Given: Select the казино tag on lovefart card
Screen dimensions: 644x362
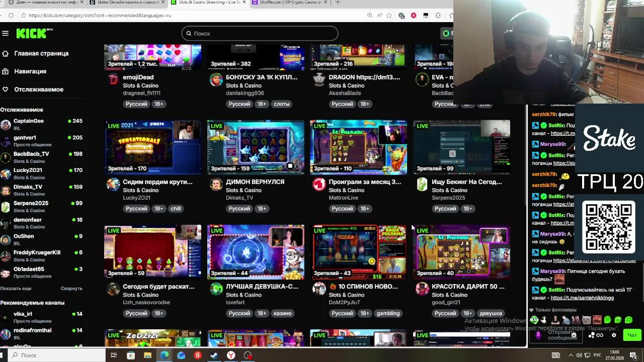Looking at the screenshot, I should click(282, 313).
